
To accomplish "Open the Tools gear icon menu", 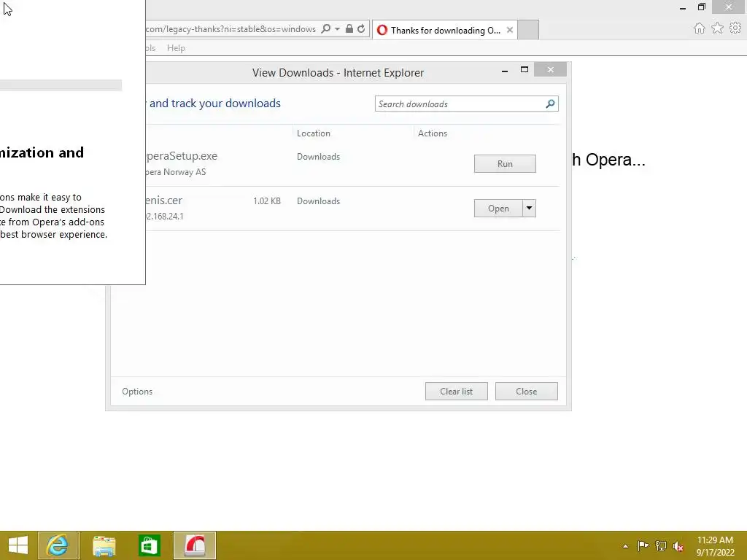I will tap(735, 28).
